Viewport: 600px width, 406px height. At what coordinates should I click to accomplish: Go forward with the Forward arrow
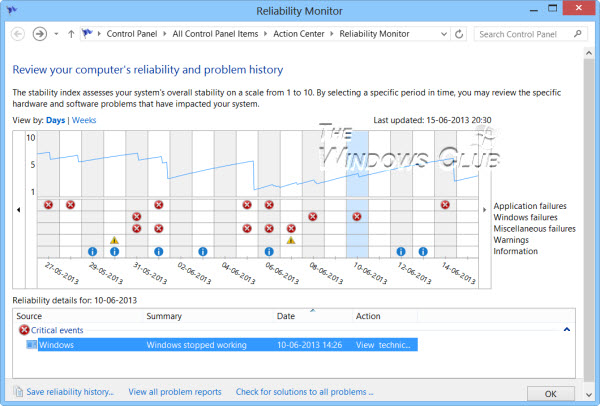click(x=40, y=34)
